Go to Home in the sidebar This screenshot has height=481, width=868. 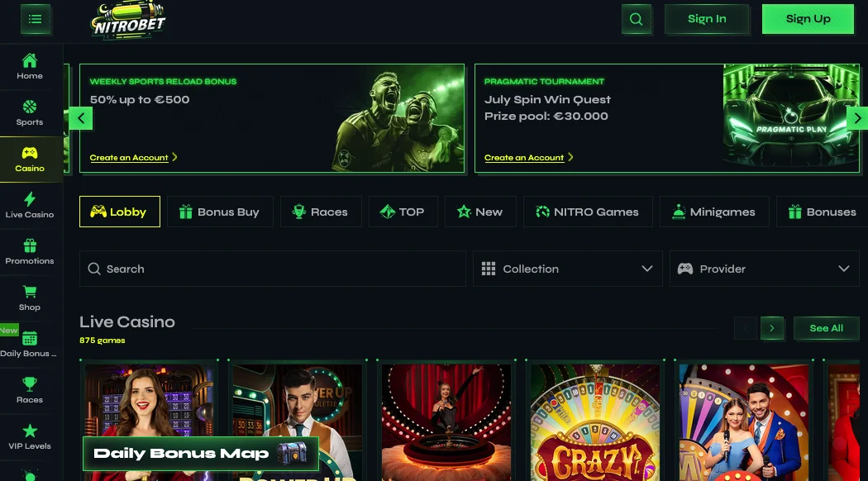(30, 67)
